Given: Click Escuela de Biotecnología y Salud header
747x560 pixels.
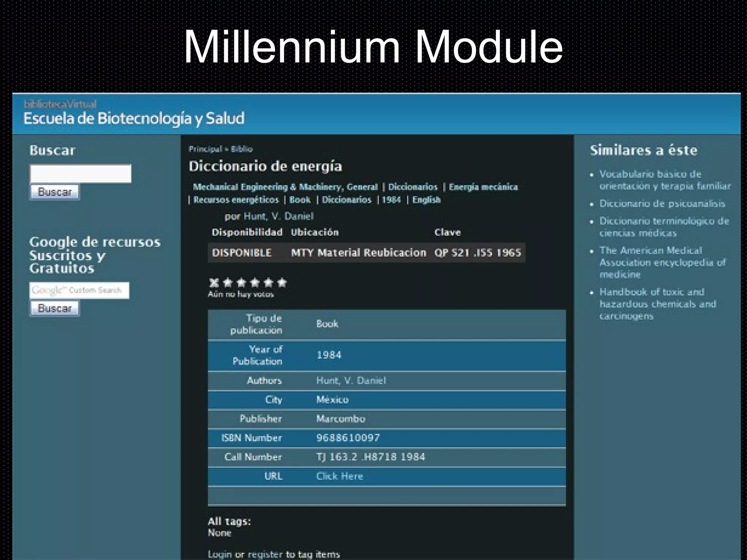Looking at the screenshot, I should point(134,118).
